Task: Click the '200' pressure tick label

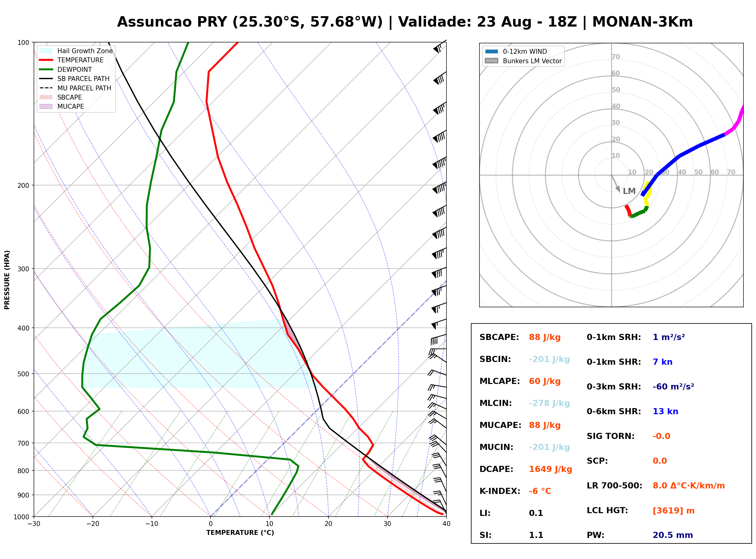Action: [23, 185]
